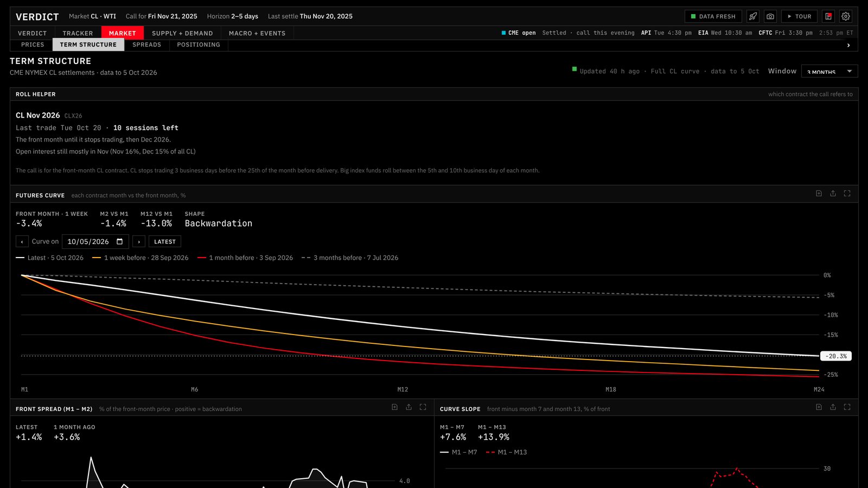Click the 10 sessions left text
The image size is (868, 488).
click(x=146, y=128)
